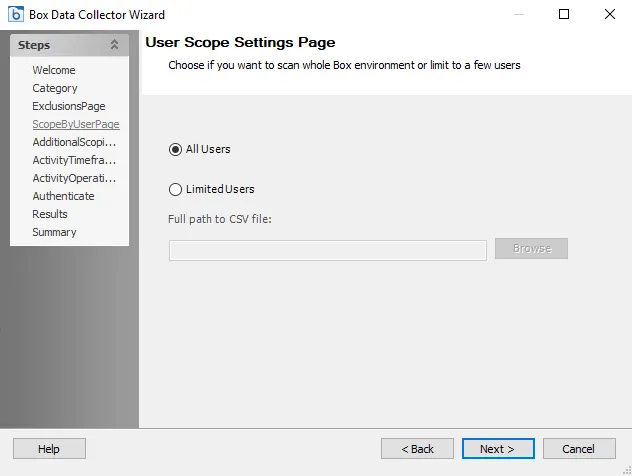
Task: Click the Box app icon in title bar
Action: 16,15
